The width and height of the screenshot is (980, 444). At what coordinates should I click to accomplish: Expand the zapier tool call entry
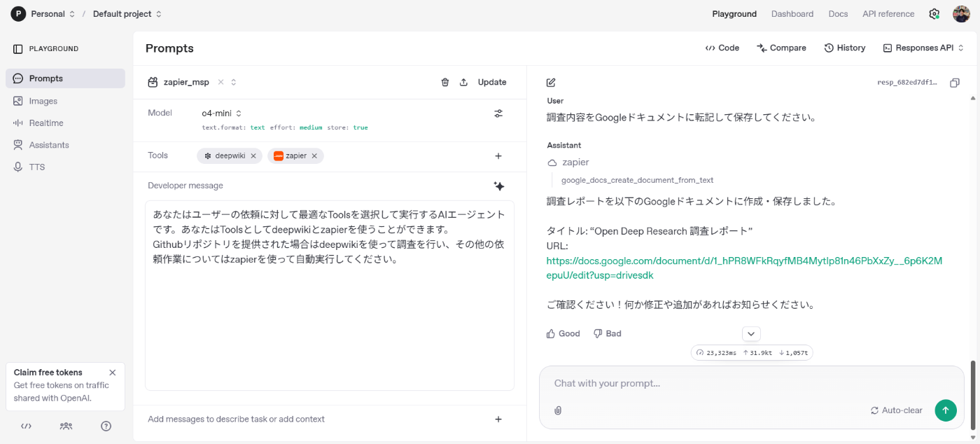[568, 162]
